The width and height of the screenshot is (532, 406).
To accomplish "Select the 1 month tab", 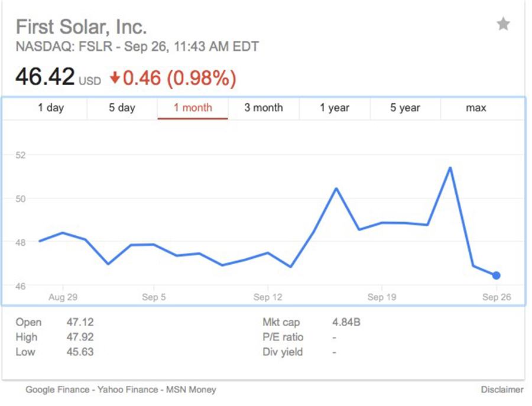I will [193, 108].
